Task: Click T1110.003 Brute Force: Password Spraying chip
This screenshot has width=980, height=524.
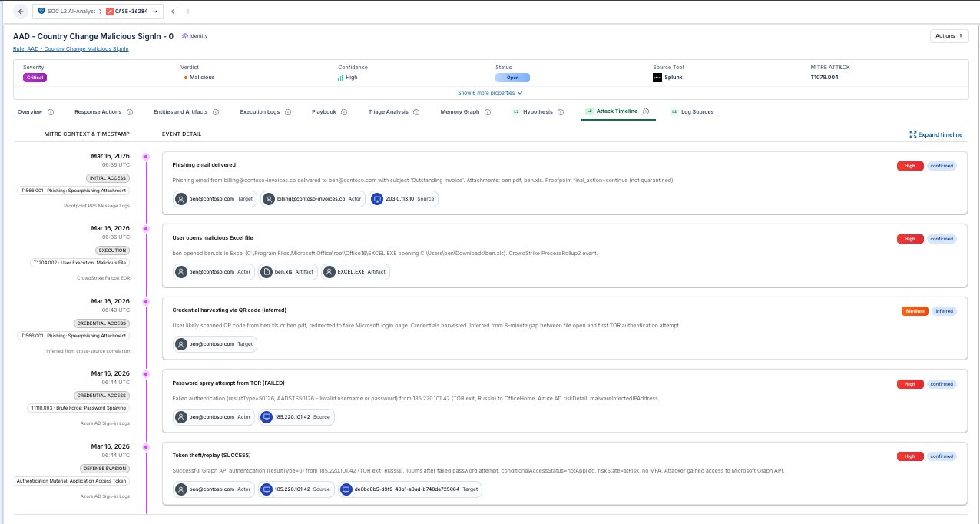Action: (x=78, y=408)
